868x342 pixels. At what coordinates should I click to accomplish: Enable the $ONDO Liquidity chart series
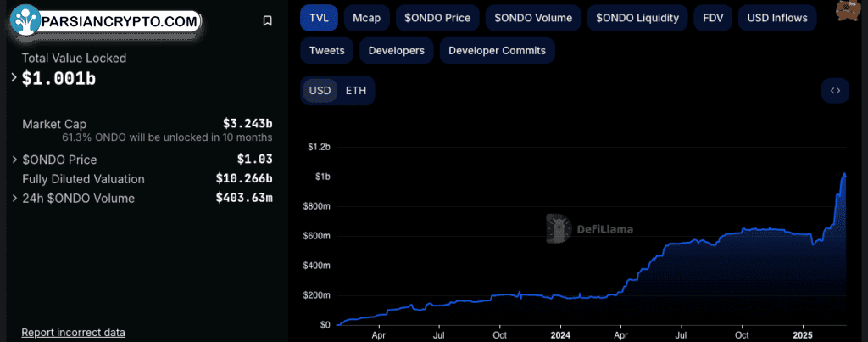point(637,18)
